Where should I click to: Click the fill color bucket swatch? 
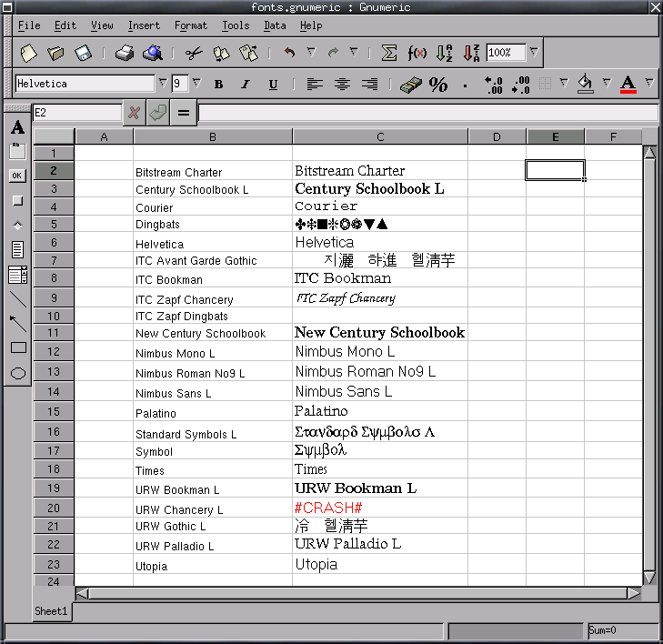point(586,84)
